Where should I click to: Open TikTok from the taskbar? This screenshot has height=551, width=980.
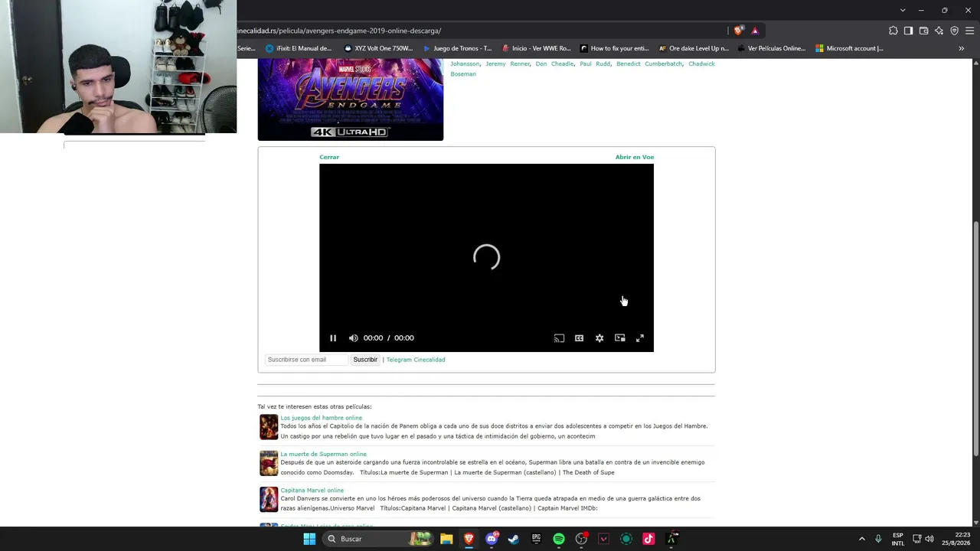648,539
